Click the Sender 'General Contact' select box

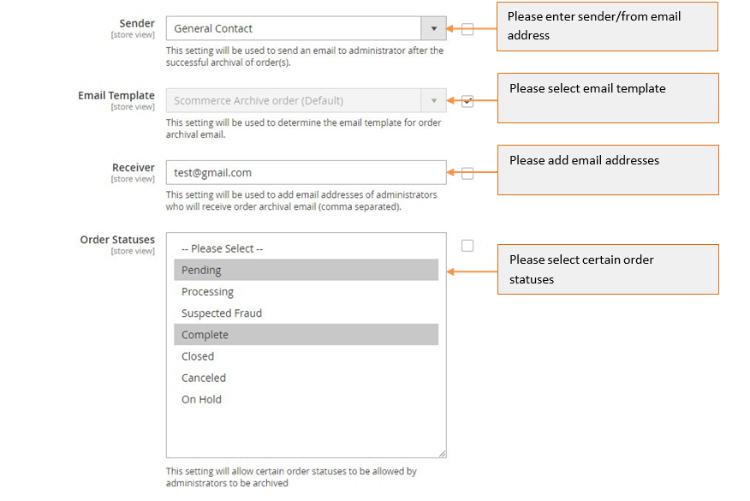pyautogui.click(x=293, y=29)
